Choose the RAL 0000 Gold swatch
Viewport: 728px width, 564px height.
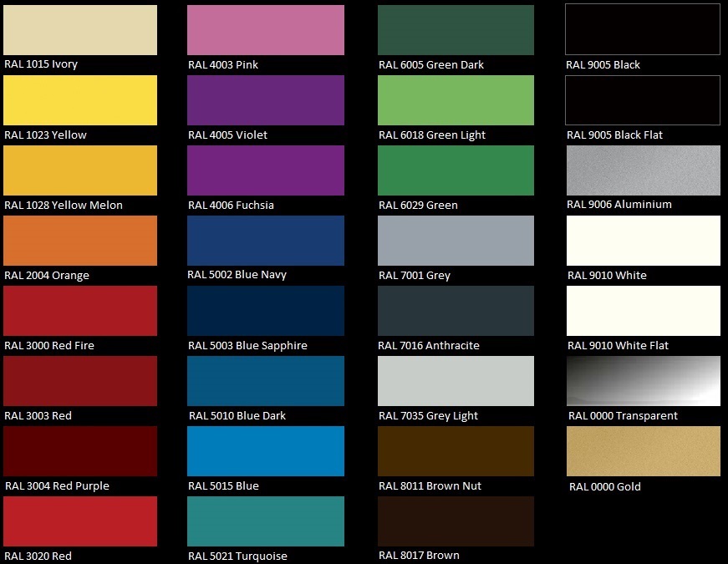point(643,451)
